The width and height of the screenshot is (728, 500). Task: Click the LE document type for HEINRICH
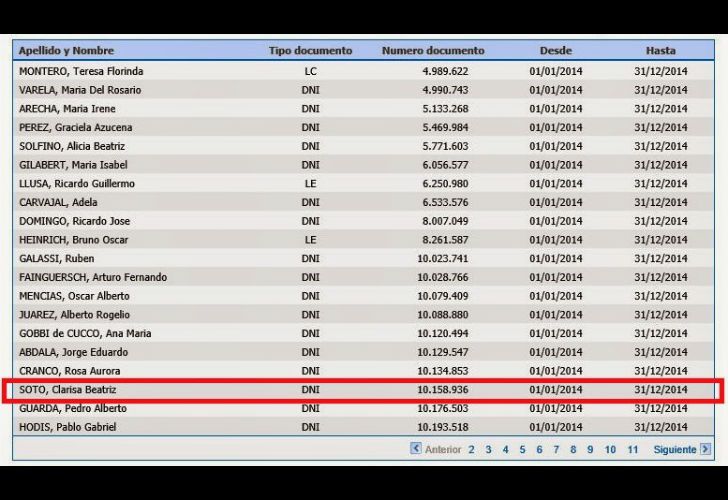pos(310,240)
